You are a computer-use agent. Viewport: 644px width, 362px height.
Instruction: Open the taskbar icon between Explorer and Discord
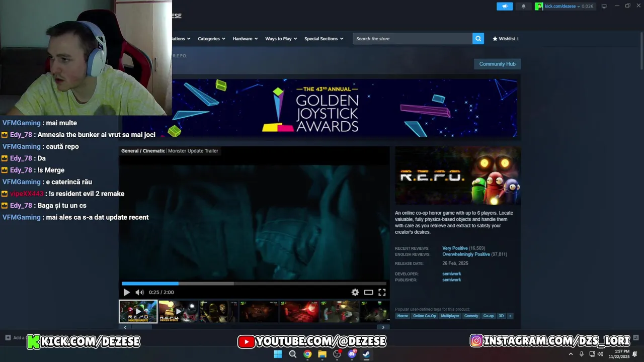click(x=337, y=354)
